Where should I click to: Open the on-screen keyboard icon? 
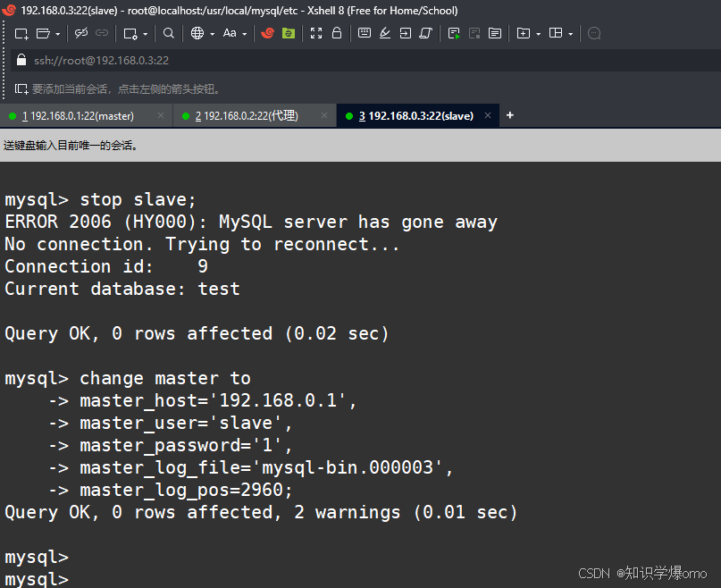(x=365, y=33)
